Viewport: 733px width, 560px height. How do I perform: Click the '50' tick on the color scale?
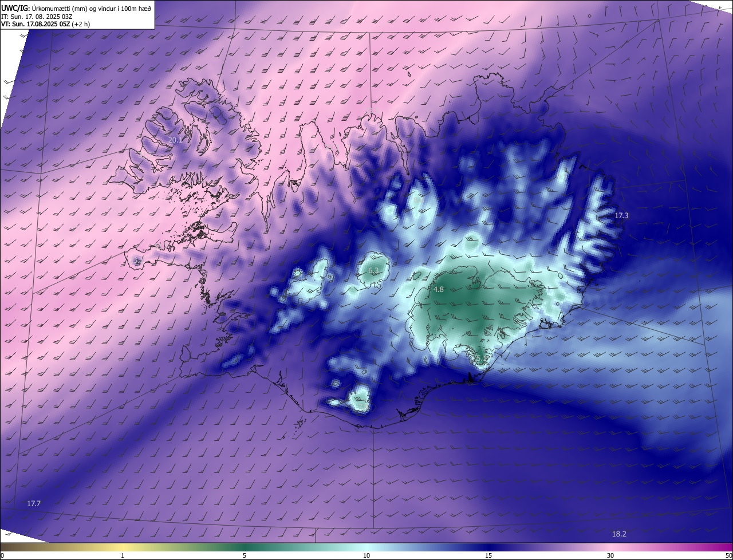pyautogui.click(x=728, y=555)
